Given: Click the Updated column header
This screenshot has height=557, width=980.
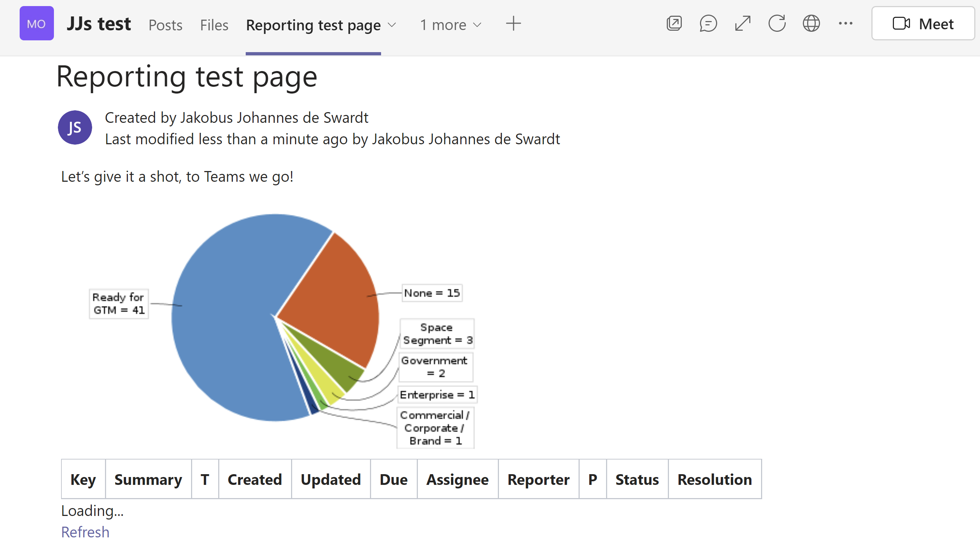Looking at the screenshot, I should pyautogui.click(x=331, y=479).
